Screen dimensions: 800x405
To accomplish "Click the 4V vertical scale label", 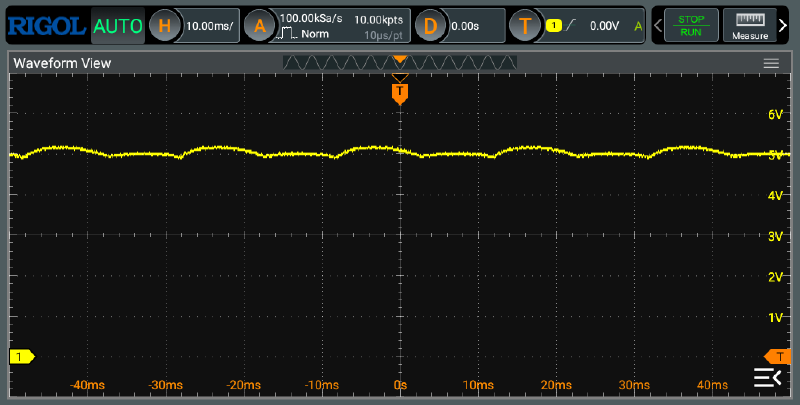I will click(775, 196).
